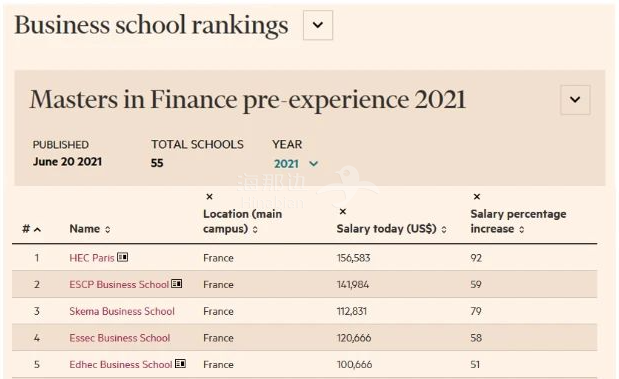Click the profile icon beside Edhec Business School
Screen dimensions: 619x379
click(180, 364)
